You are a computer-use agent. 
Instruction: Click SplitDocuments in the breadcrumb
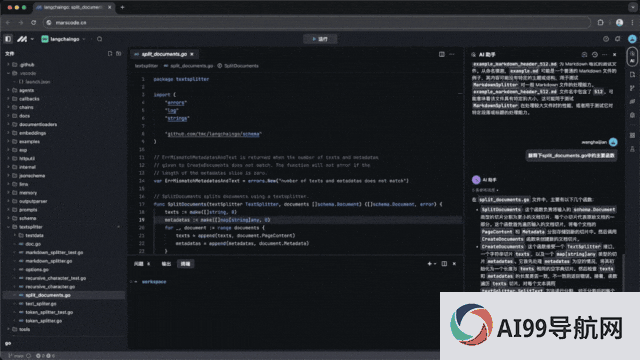tap(241, 66)
